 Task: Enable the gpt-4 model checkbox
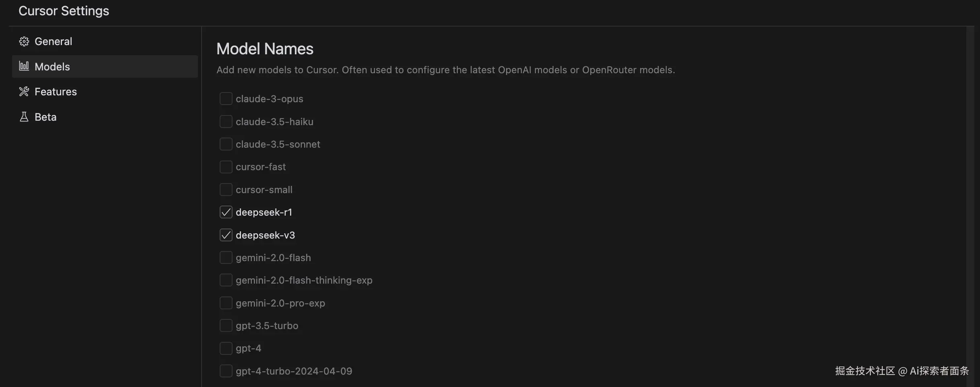tap(226, 348)
